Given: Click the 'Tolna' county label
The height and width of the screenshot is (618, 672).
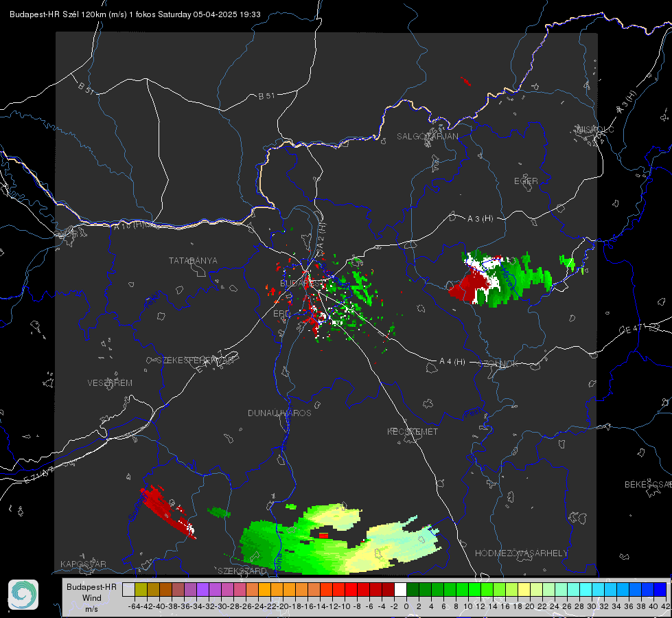Looking at the screenshot, I should (x=279, y=562).
